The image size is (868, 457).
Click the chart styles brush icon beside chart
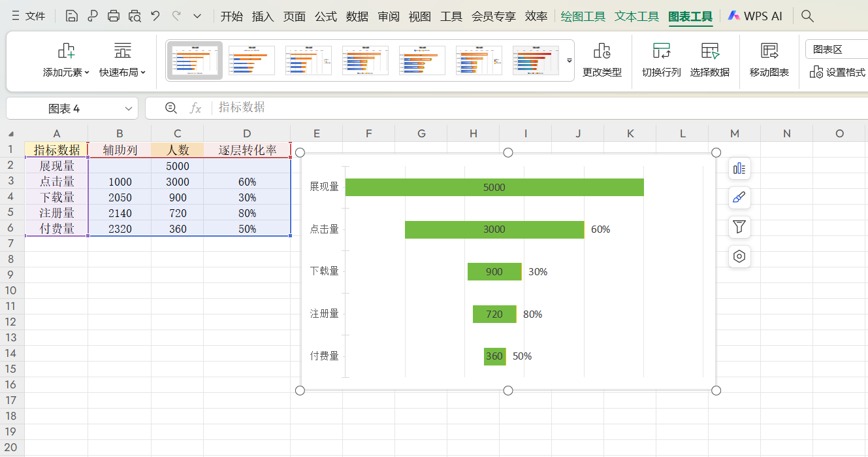pyautogui.click(x=739, y=197)
